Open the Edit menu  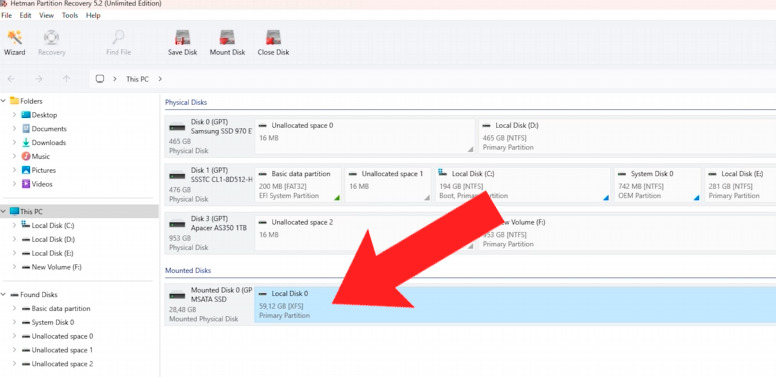(25, 15)
